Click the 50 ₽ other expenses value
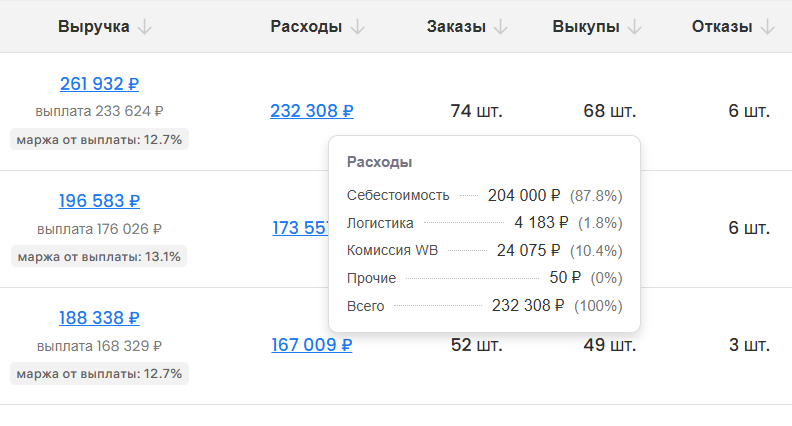The height and width of the screenshot is (426, 792). tap(565, 278)
